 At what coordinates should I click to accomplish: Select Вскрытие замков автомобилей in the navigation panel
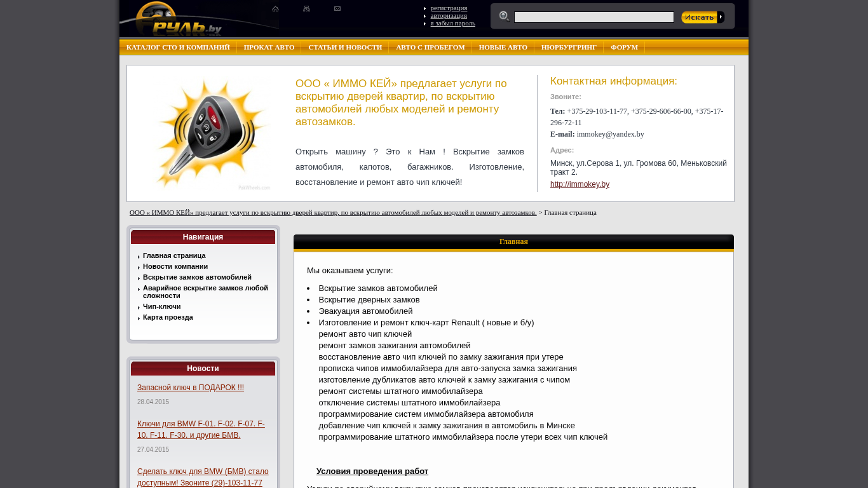click(x=197, y=277)
